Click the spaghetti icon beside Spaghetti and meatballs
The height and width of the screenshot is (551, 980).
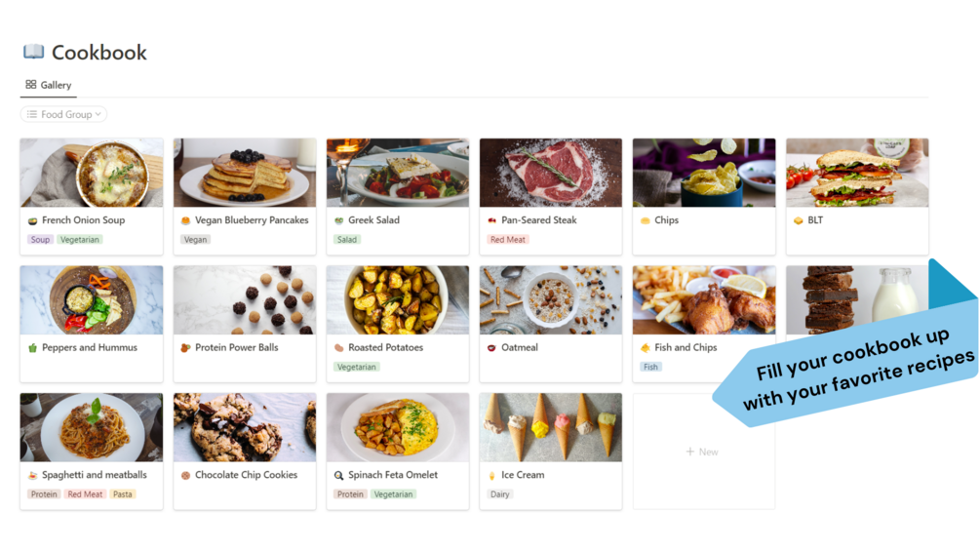pyautogui.click(x=32, y=475)
